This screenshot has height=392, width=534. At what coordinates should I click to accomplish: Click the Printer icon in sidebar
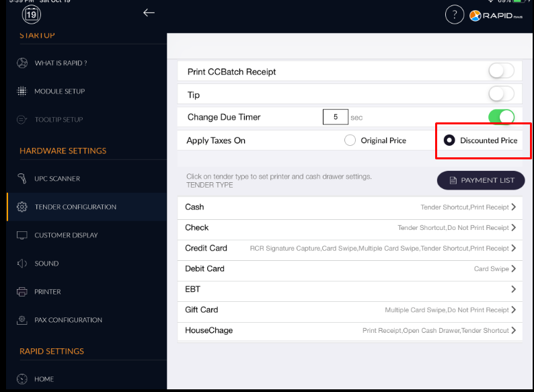[x=22, y=292]
